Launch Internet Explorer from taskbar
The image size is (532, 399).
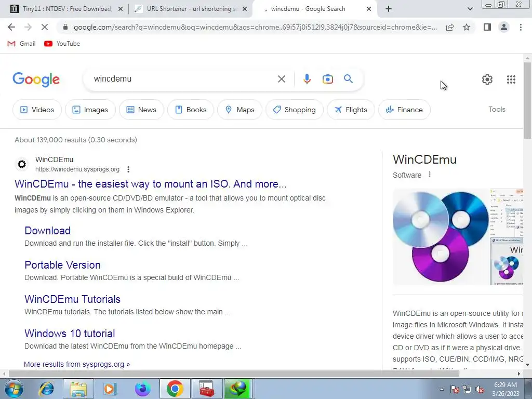46,389
